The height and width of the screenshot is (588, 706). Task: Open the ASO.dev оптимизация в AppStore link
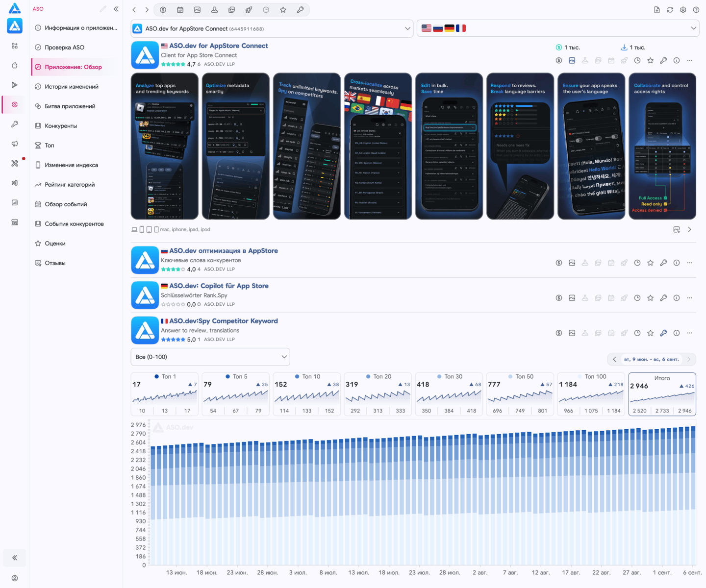224,251
